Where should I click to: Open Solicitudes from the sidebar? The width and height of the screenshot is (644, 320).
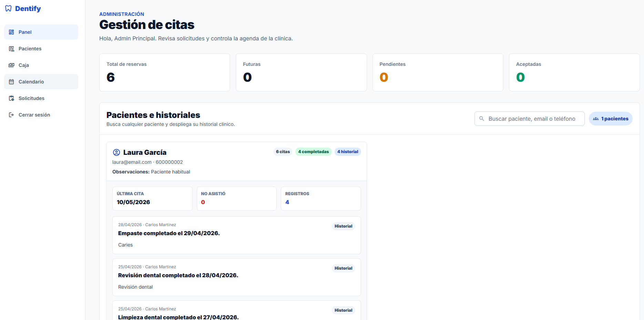[x=41, y=98]
